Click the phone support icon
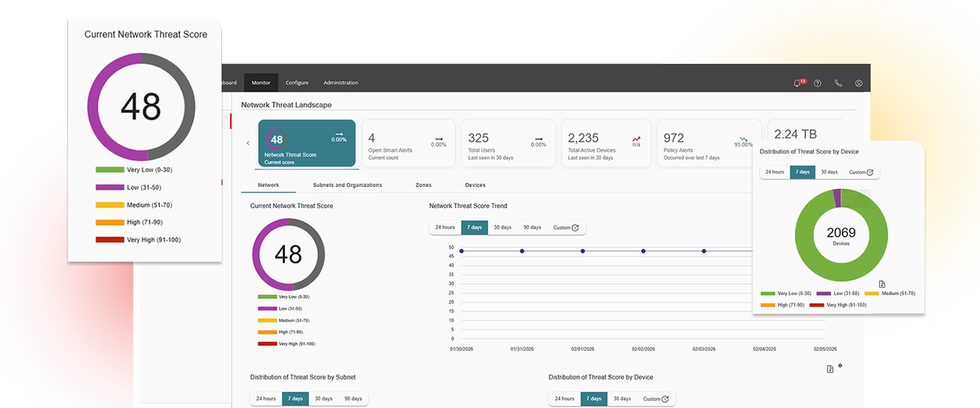The height and width of the screenshot is (408, 980). click(838, 83)
